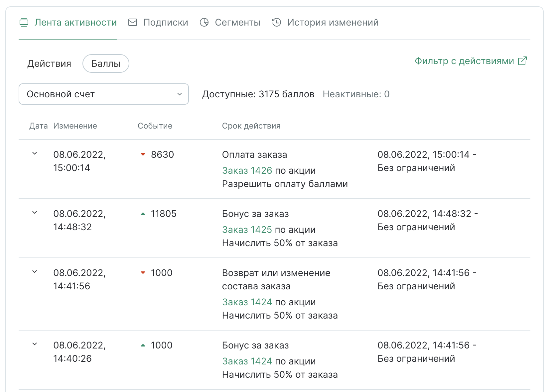Expand the row dated 08.06.2022, 14:41:56
The width and height of the screenshot is (550, 392).
(x=35, y=272)
